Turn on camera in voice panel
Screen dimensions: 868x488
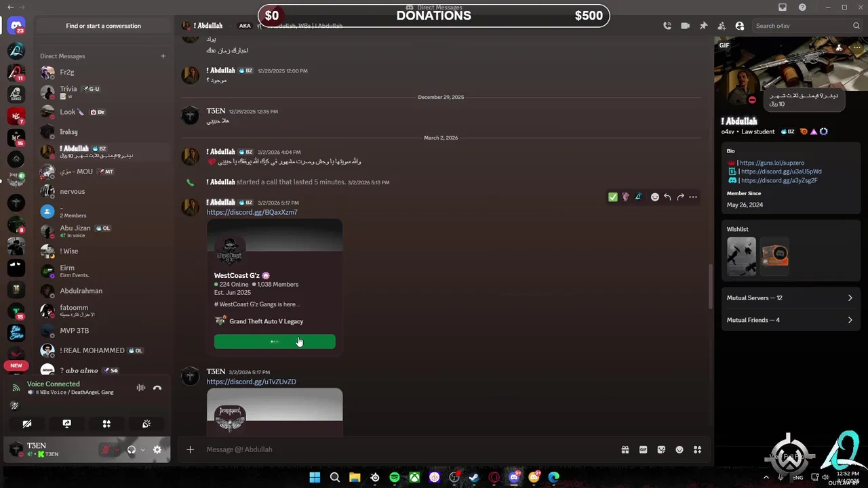click(x=27, y=424)
